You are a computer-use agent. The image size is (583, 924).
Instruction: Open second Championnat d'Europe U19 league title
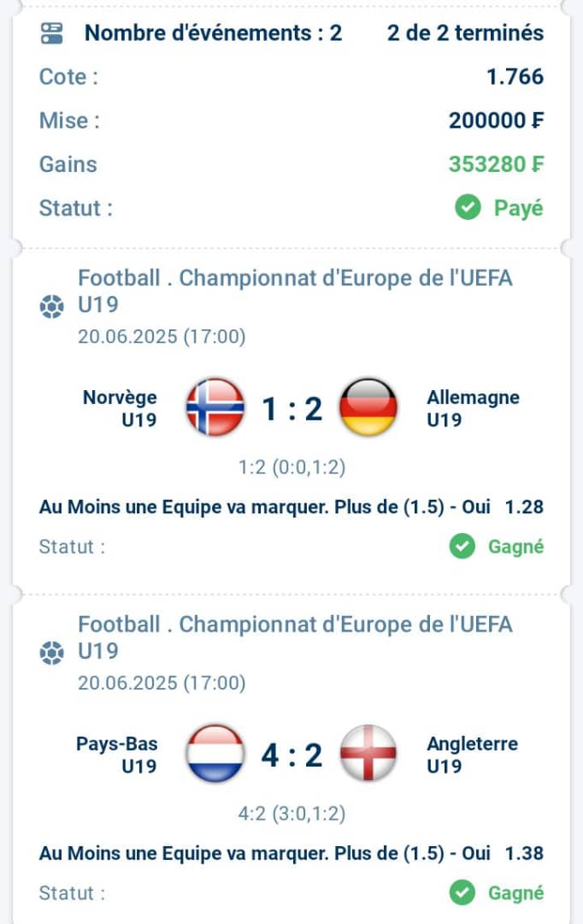[x=295, y=637]
